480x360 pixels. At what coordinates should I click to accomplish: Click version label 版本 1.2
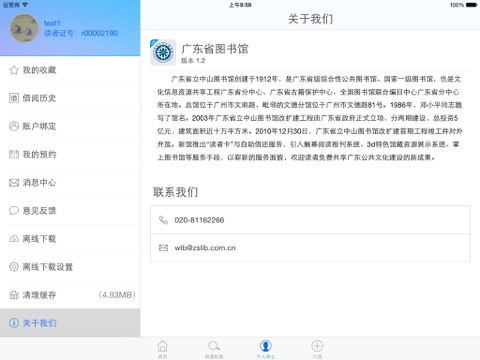tap(193, 60)
